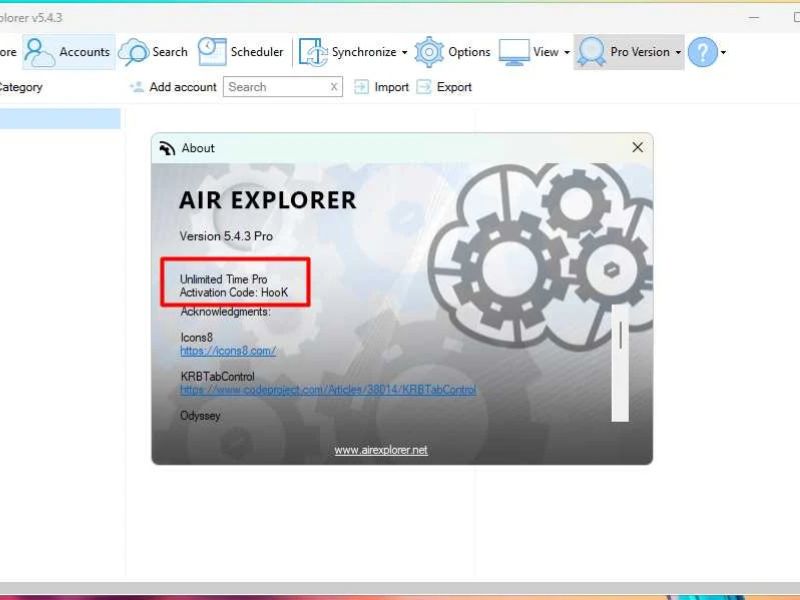Open the KRBTabControl codeproject link
This screenshot has height=600, width=800.
(328, 390)
